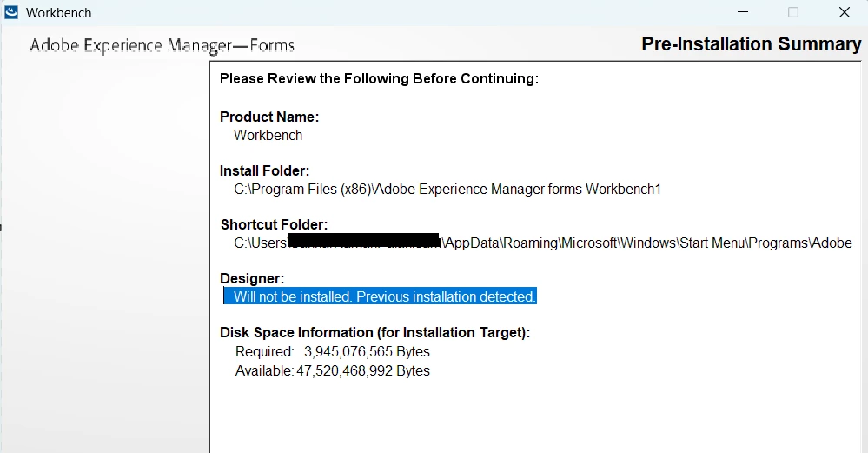This screenshot has width=868, height=453.
Task: Select the 'Workbench' product name value
Action: [268, 135]
